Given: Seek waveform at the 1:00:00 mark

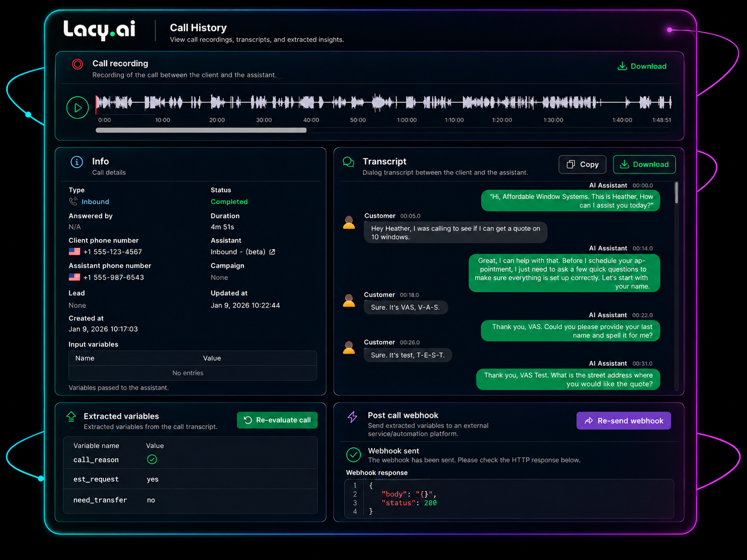Looking at the screenshot, I should click(407, 103).
